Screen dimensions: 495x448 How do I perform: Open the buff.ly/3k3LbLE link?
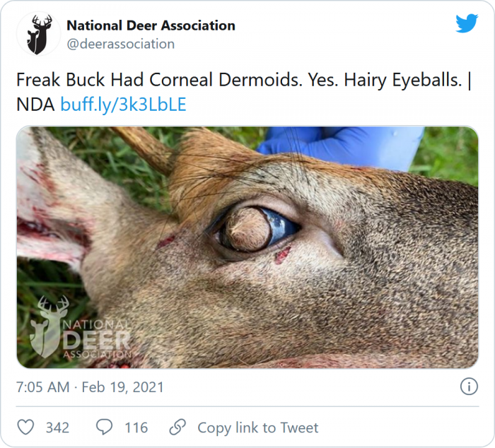coord(123,105)
